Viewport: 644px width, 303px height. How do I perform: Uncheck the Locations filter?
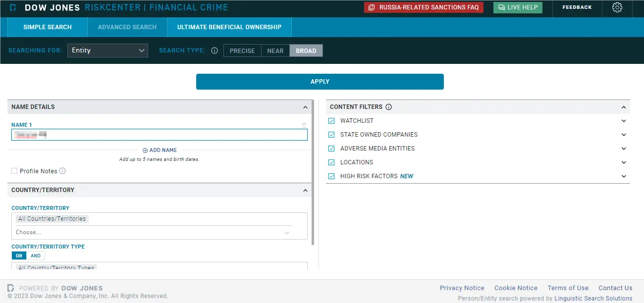[331, 162]
